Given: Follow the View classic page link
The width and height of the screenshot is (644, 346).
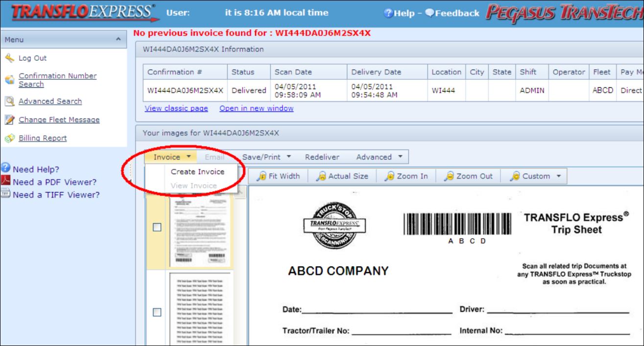Looking at the screenshot, I should click(176, 108).
